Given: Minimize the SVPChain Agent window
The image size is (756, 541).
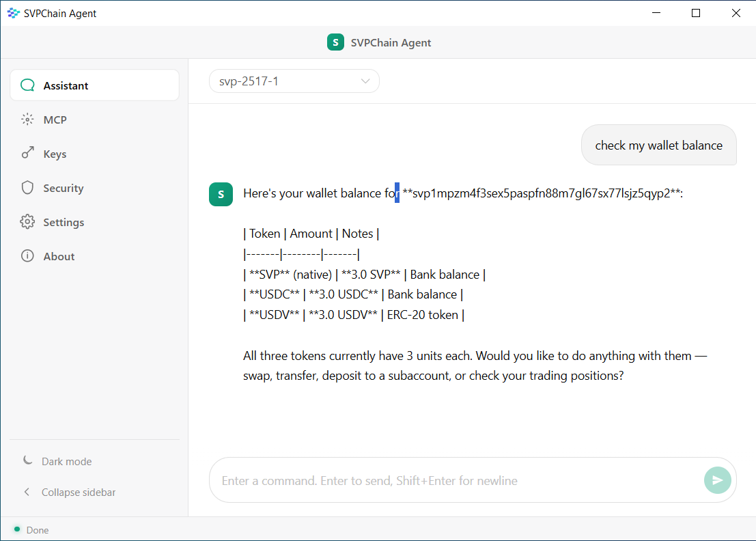Looking at the screenshot, I should coord(656,13).
